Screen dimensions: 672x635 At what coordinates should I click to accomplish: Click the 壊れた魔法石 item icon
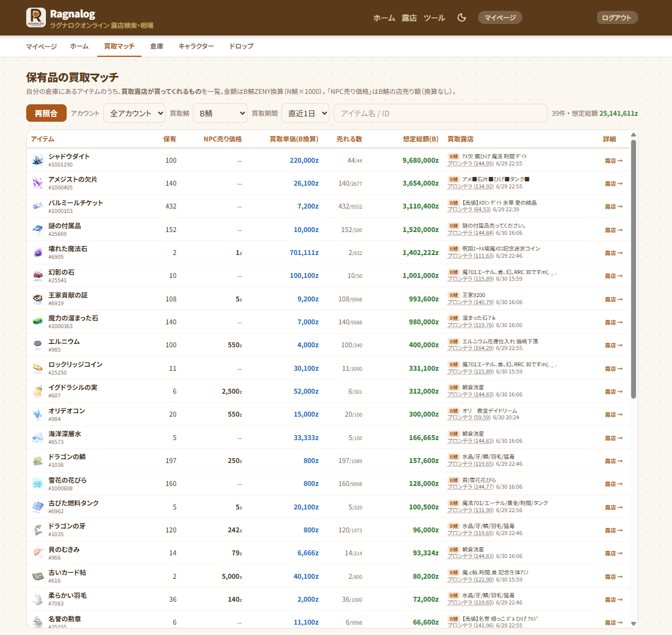[x=38, y=253]
